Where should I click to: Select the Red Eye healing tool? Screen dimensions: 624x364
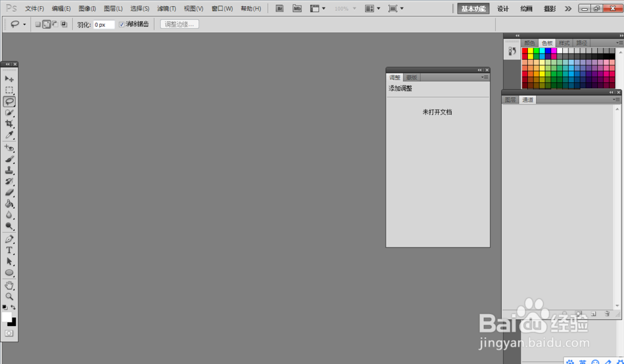pyautogui.click(x=9, y=148)
